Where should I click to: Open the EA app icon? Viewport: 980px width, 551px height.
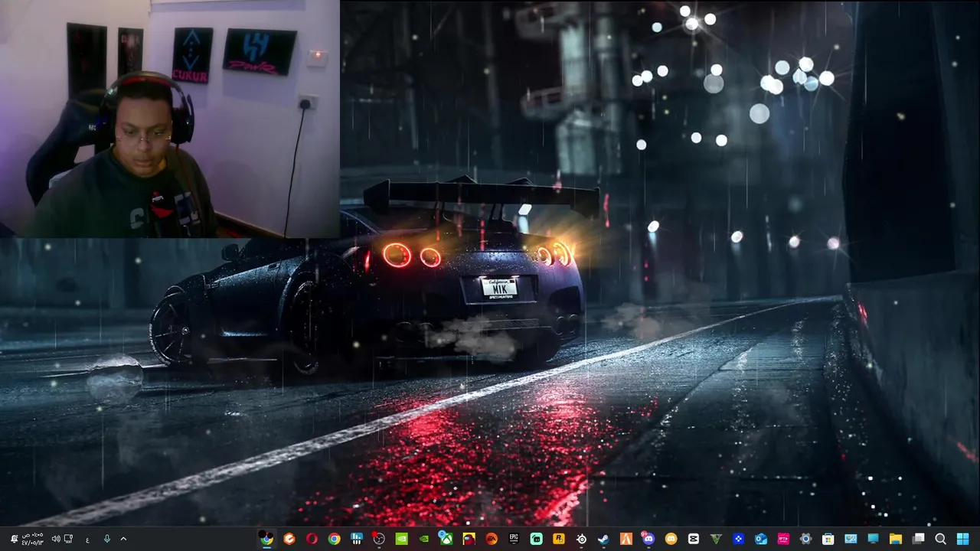click(492, 539)
